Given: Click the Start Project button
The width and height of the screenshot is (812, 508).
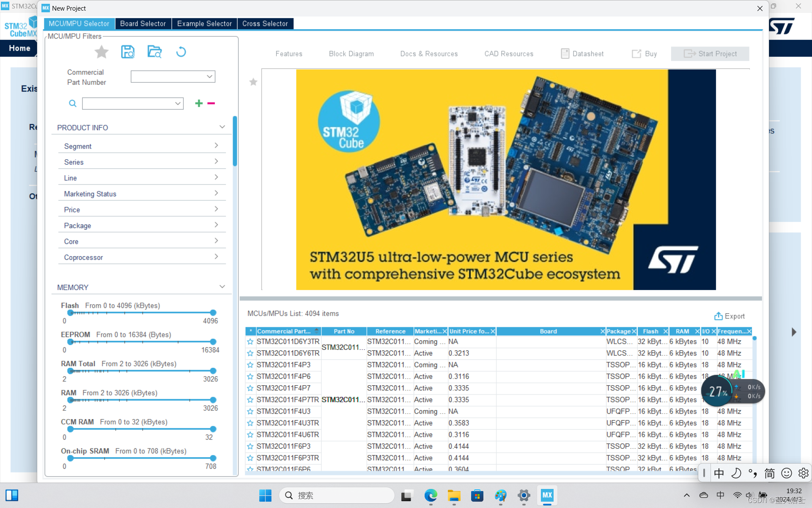Looking at the screenshot, I should (x=710, y=54).
